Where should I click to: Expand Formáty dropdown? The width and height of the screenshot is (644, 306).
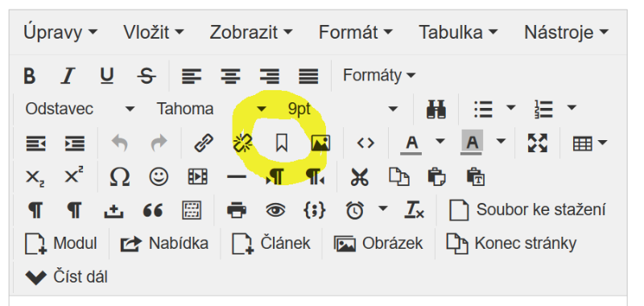(x=379, y=76)
